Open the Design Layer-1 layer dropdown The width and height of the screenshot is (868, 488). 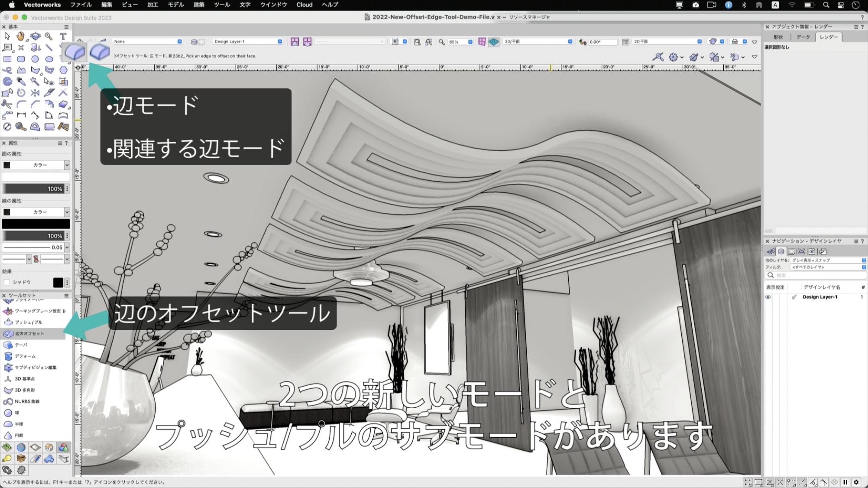tap(247, 42)
